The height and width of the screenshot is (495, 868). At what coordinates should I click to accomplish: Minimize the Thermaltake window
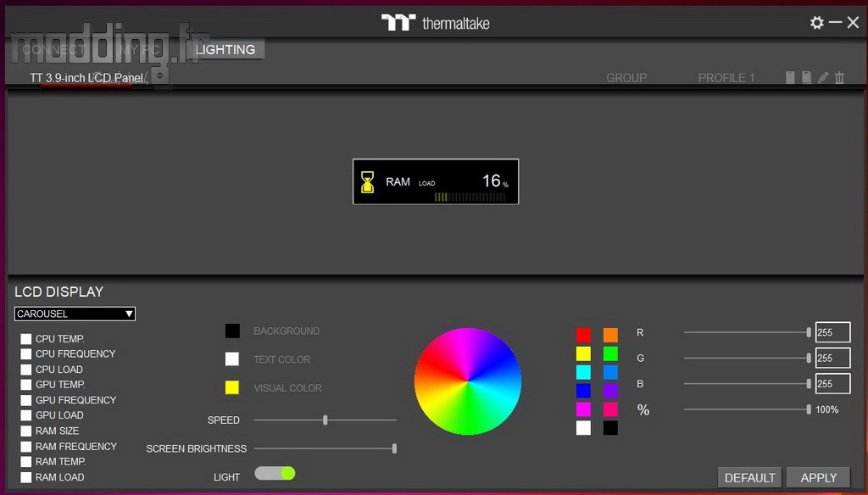tap(836, 23)
